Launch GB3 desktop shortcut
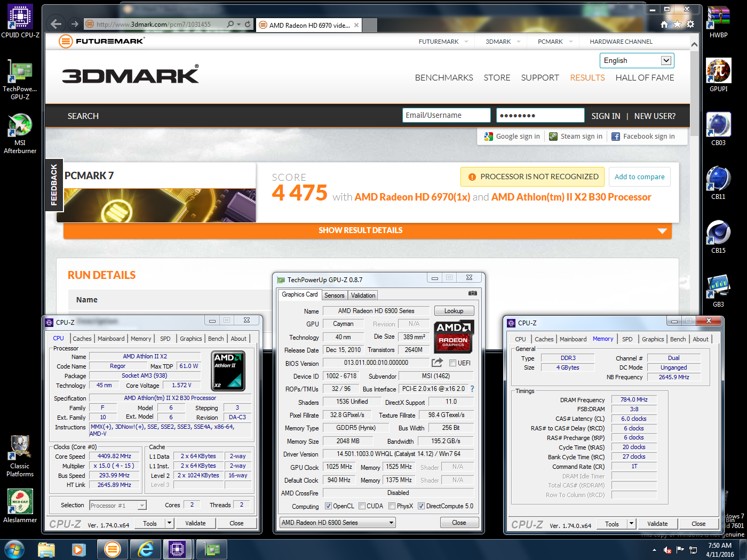747x560 pixels. click(718, 291)
